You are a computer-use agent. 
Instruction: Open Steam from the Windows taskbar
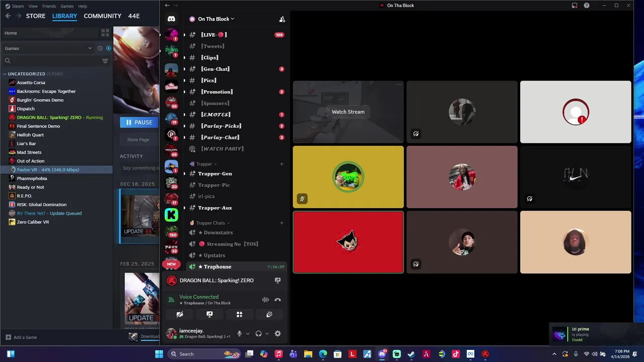coord(412,354)
